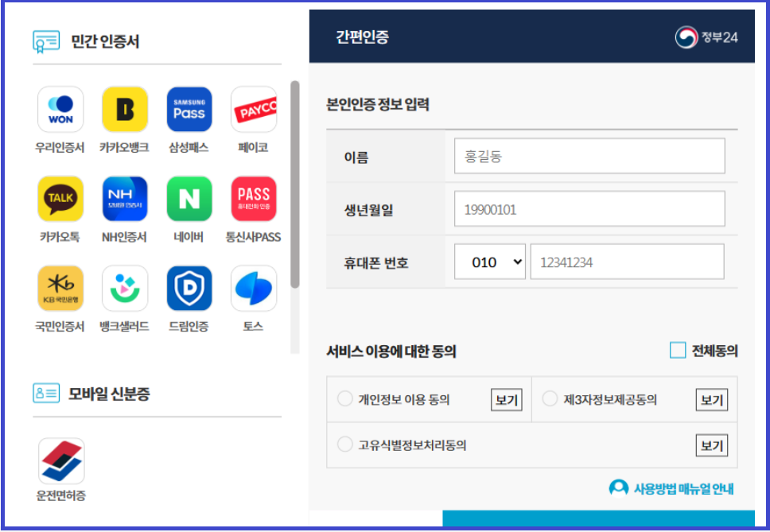770x532 pixels.
Task: Choose the 뱅크샐러드 icon
Action: pyautogui.click(x=125, y=289)
